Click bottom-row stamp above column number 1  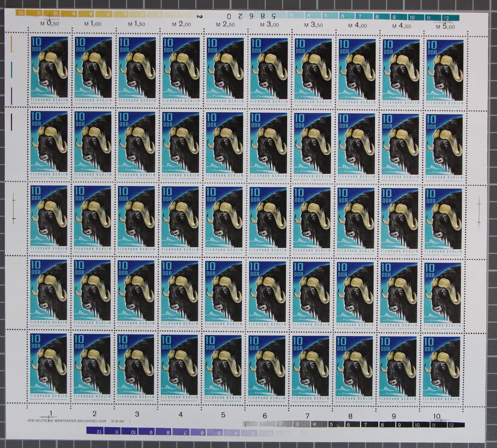point(49,366)
